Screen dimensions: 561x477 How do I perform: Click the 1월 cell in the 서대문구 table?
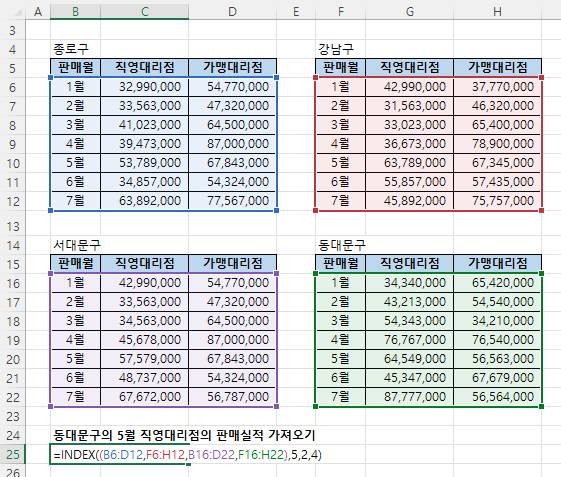(75, 283)
